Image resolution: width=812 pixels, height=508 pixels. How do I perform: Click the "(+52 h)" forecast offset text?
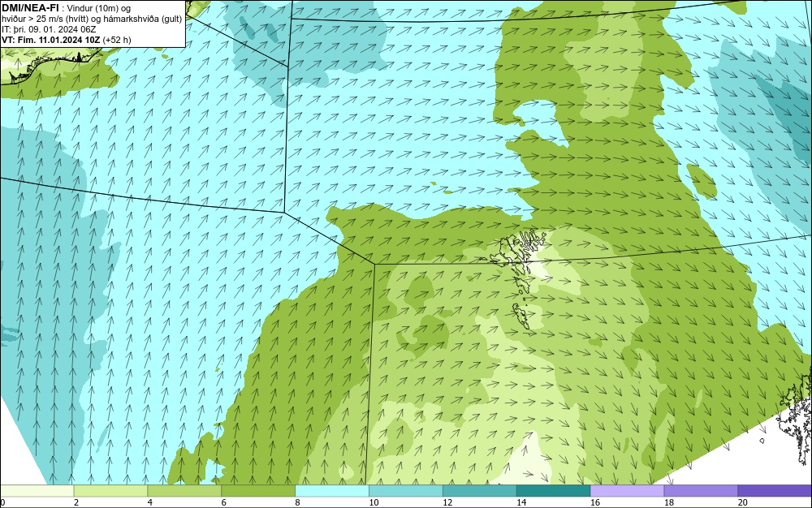pyautogui.click(x=117, y=40)
